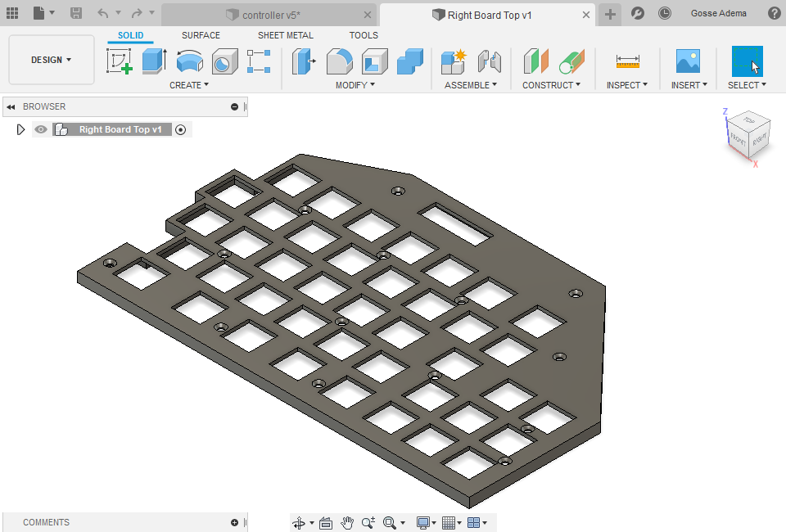786x532 pixels.
Task: Open the MODIFY dropdown menu
Action: point(355,85)
